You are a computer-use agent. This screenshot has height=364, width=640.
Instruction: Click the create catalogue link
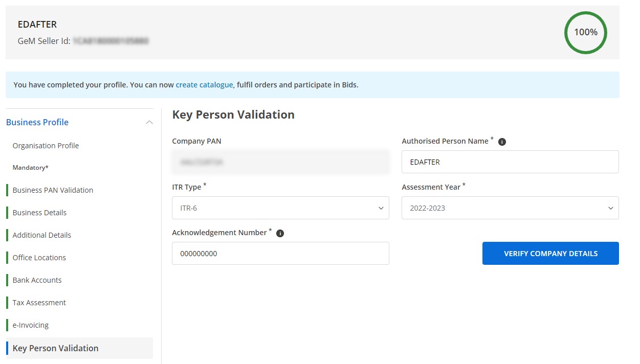(x=204, y=85)
